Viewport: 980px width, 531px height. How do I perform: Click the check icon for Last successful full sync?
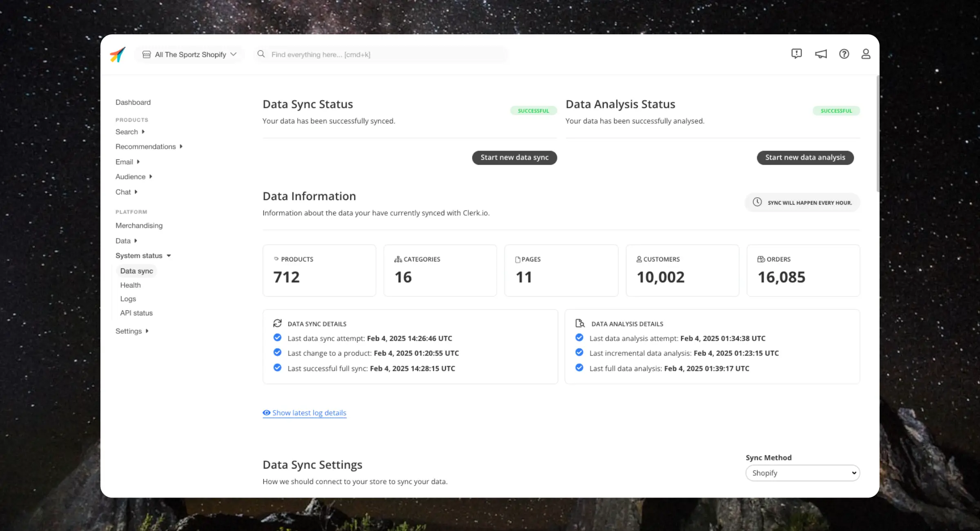[277, 368]
